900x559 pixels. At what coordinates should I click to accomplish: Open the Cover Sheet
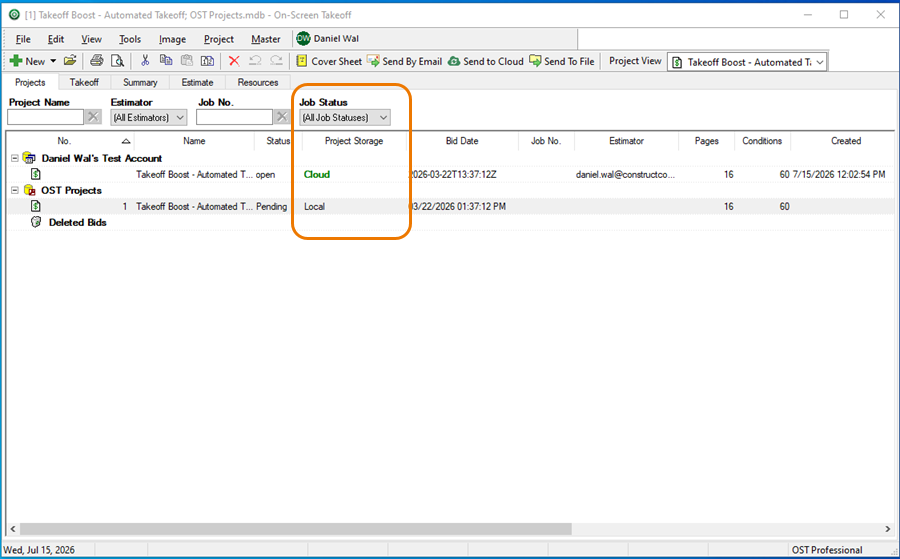(329, 61)
